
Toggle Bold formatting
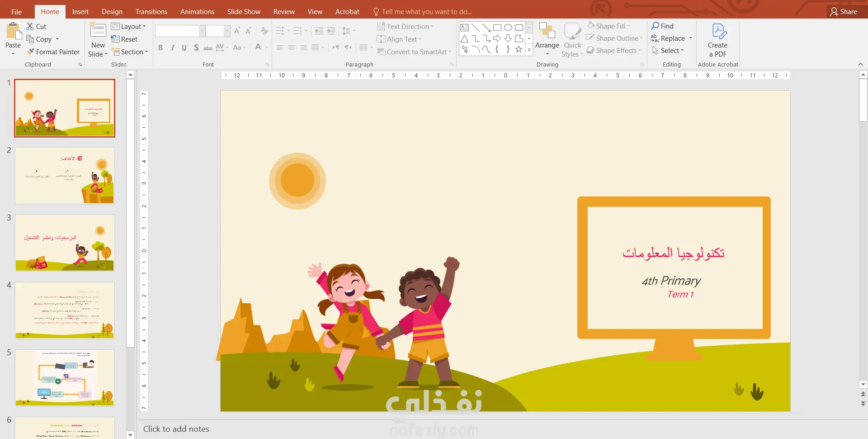point(160,48)
